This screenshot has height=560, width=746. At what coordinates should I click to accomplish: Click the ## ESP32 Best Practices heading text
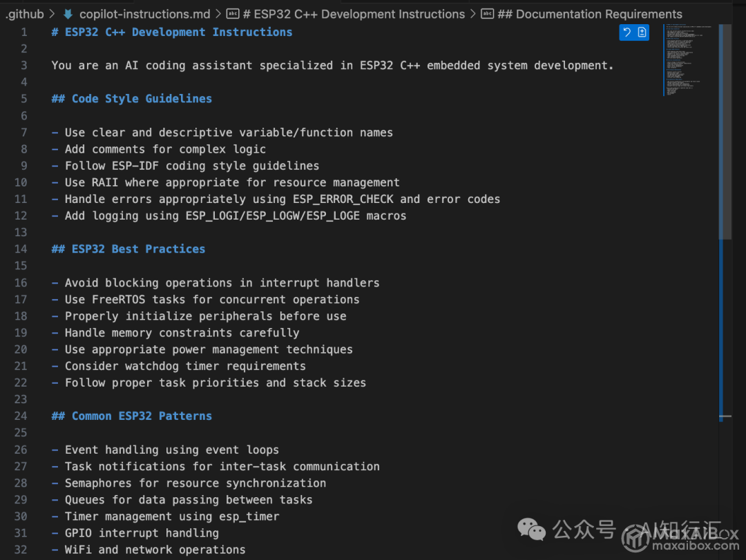[128, 249]
